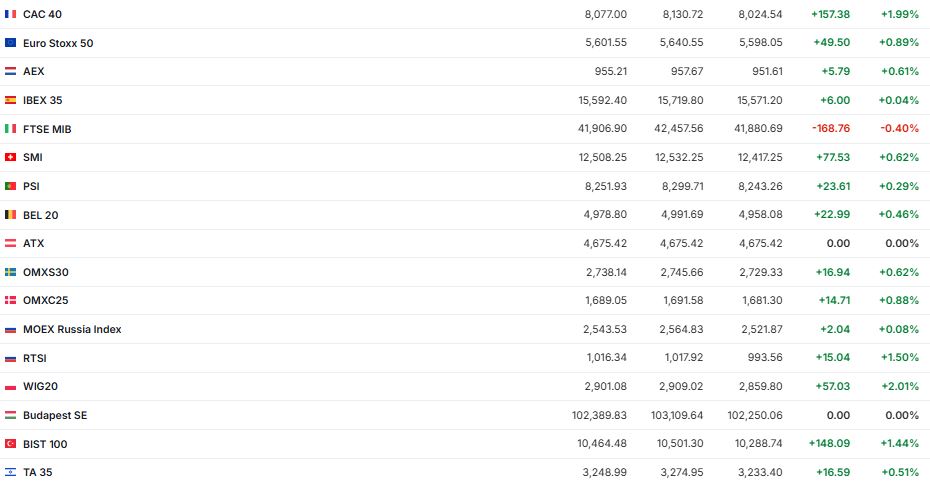The width and height of the screenshot is (930, 484).
Task: Open the ATX index link
Action: [x=33, y=243]
